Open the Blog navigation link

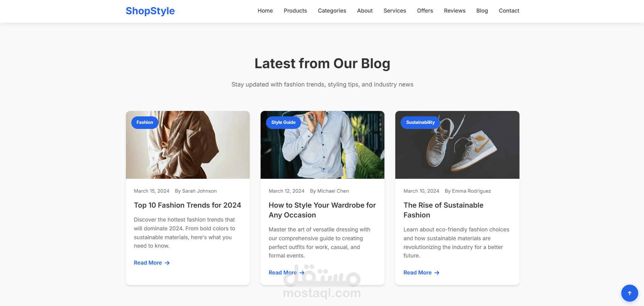[482, 11]
